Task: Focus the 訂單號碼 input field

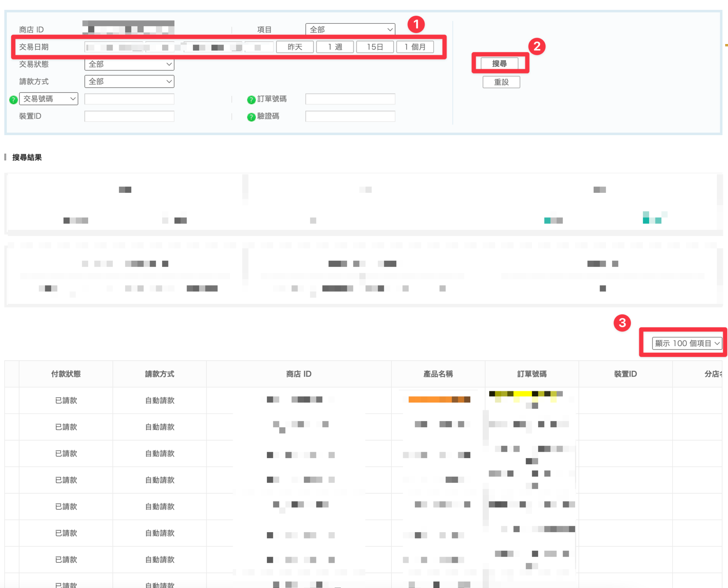Action: pos(350,99)
